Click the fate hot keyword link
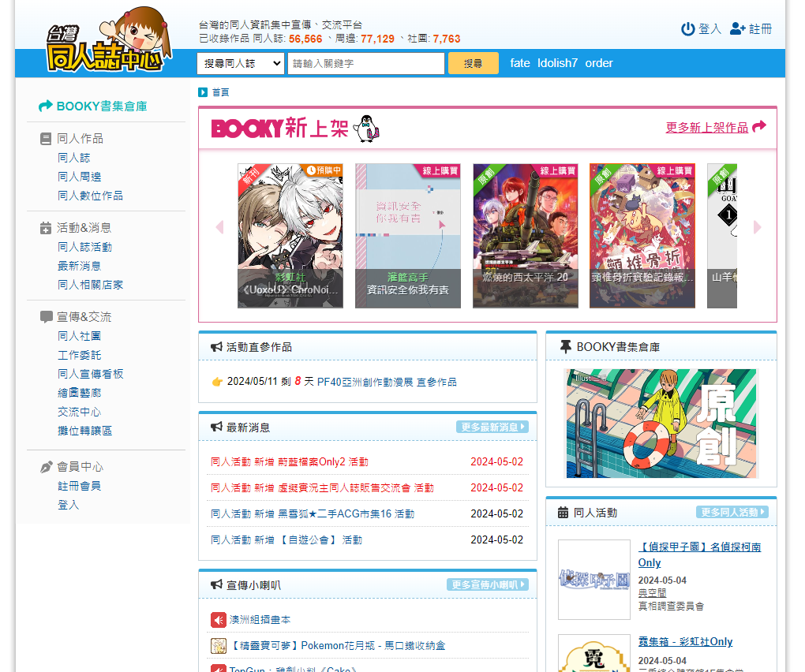This screenshot has height=672, width=805. [520, 63]
